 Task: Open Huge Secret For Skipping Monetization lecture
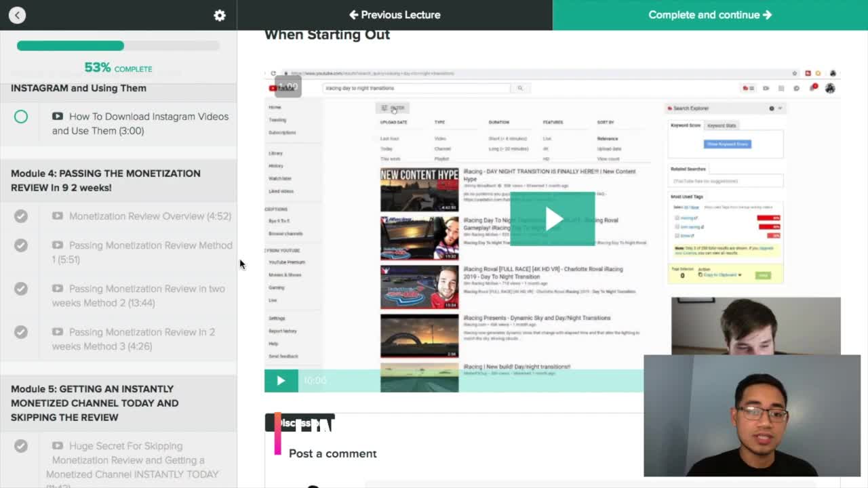click(x=132, y=466)
